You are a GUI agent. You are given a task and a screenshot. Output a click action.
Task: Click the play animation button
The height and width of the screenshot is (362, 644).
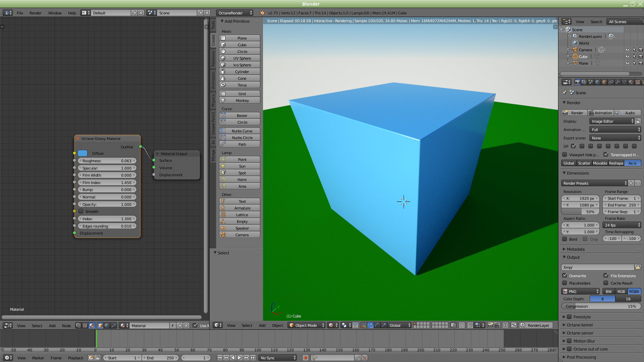239,358
